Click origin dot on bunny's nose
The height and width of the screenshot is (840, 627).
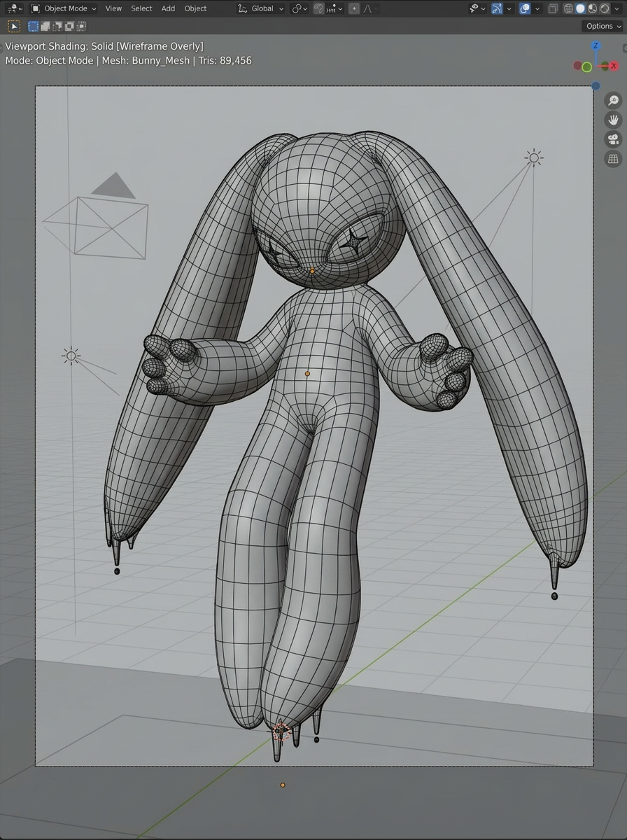(x=312, y=270)
